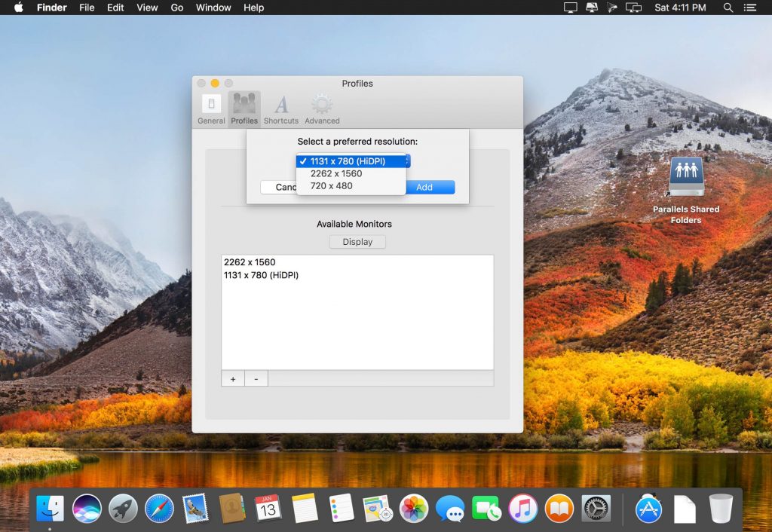Choose 2262 x 1560 from resolution dropdown

coord(336,173)
